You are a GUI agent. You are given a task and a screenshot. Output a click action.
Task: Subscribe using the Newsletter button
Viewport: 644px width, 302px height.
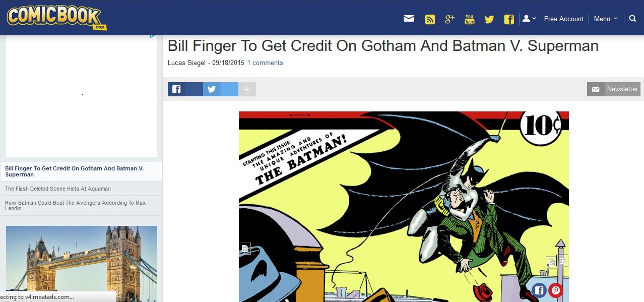pyautogui.click(x=614, y=89)
